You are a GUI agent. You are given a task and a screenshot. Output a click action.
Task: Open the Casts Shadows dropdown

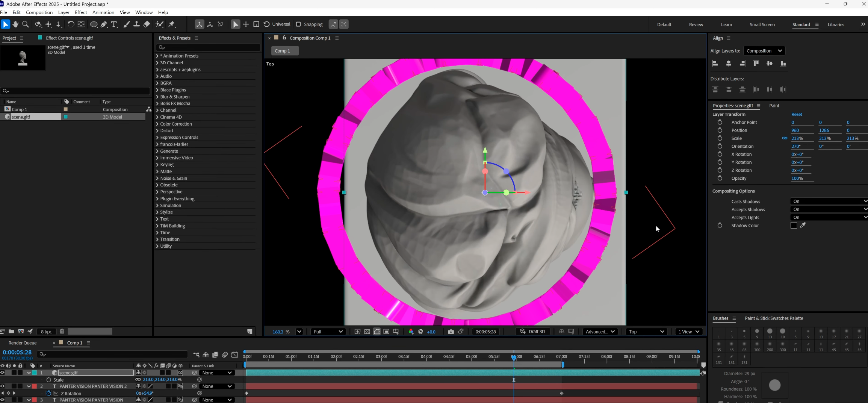pos(829,201)
